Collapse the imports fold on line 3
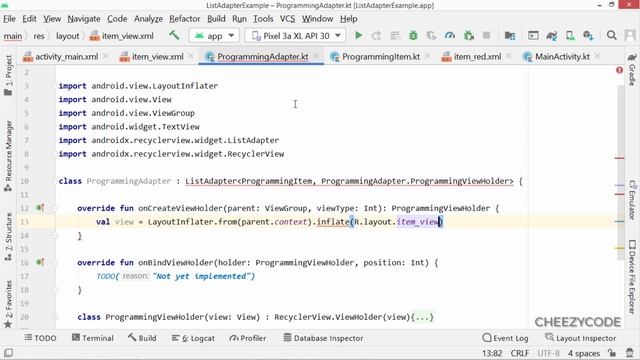This screenshot has height=360, width=640. pos(55,86)
